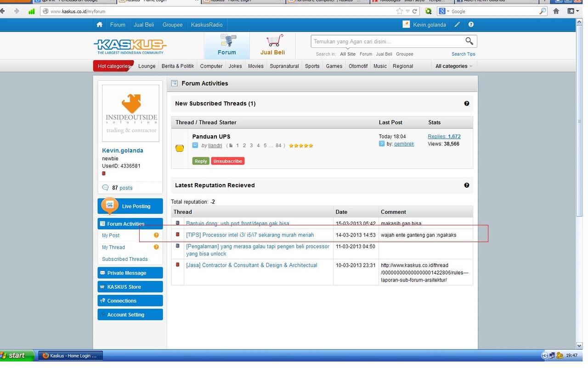Screen dimensions: 588x368
Task: Open Supranatural category
Action: [284, 66]
